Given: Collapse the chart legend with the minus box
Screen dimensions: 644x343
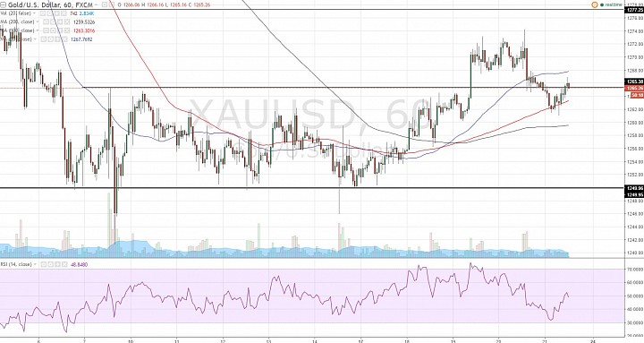Looking at the screenshot, I should coord(3,5).
